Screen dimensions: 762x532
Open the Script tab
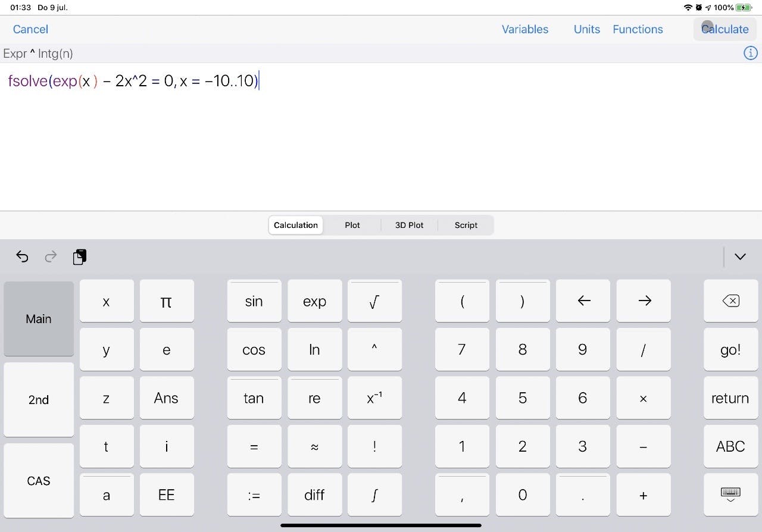[x=466, y=225]
